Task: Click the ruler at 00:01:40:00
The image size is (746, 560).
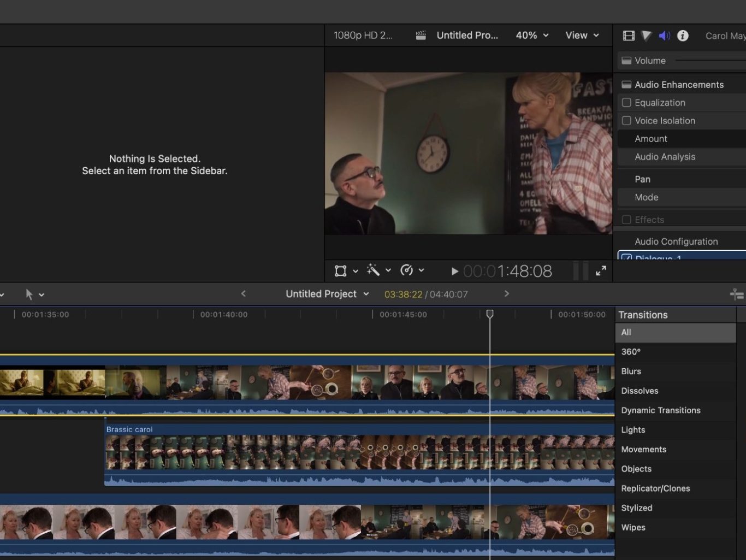Action: tap(224, 315)
